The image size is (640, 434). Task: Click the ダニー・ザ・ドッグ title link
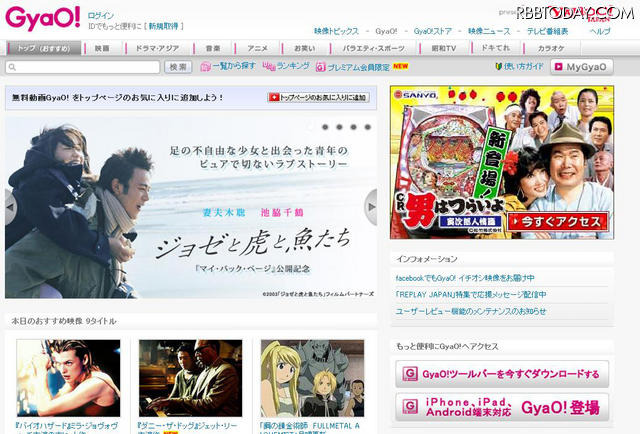click(187, 427)
